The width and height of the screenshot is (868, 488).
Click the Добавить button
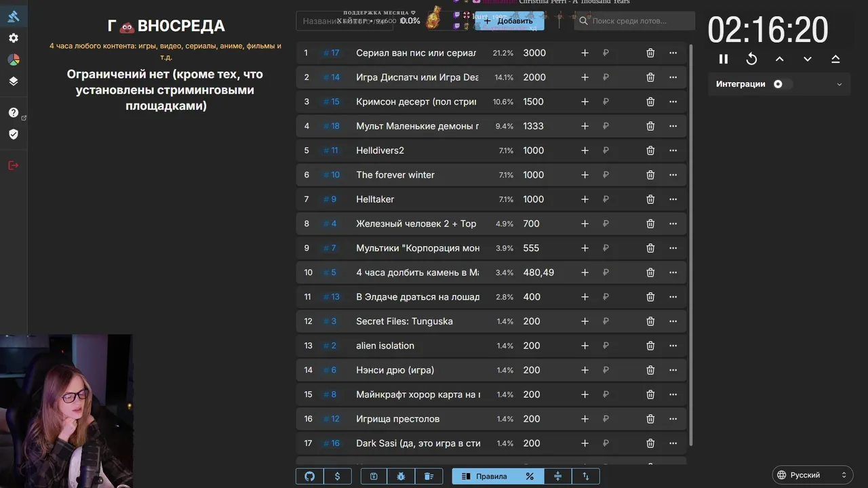(x=509, y=21)
